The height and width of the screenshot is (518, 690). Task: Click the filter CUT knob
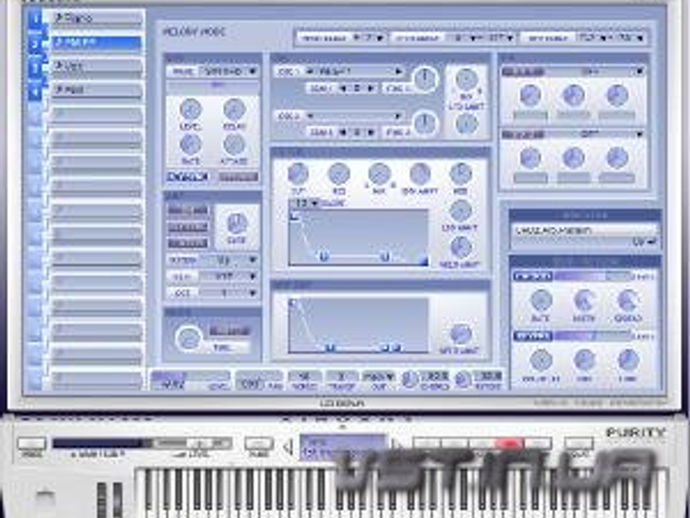click(x=298, y=174)
